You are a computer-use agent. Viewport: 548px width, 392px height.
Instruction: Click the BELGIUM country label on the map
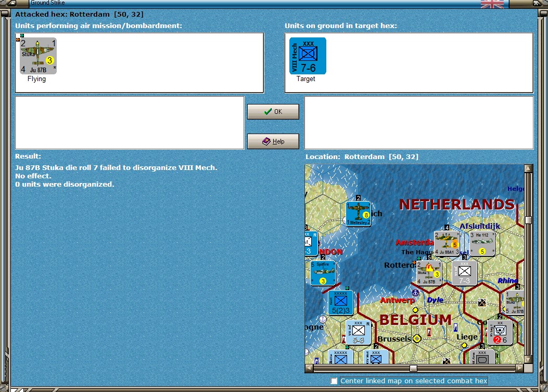click(x=415, y=320)
